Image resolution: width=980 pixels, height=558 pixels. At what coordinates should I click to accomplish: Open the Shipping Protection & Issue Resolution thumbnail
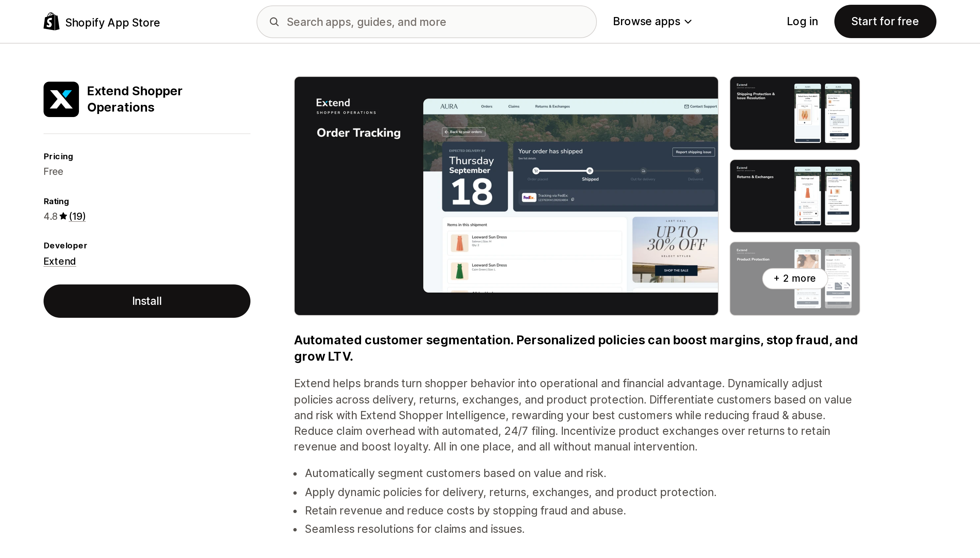(x=795, y=113)
